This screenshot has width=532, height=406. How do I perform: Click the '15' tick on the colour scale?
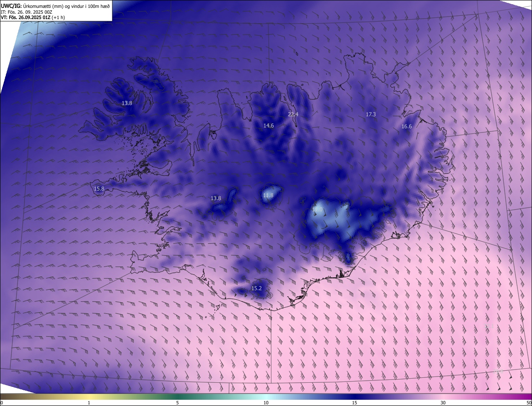(355, 403)
